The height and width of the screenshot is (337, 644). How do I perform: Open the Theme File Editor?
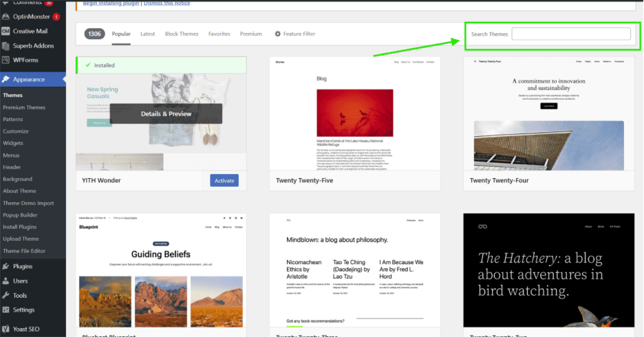(24, 251)
